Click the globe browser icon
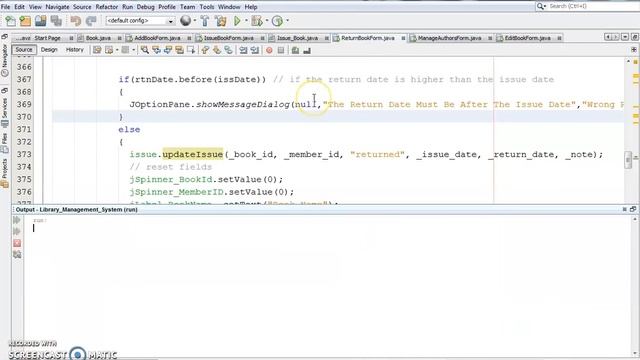Viewport: 640px width, 360px height. tap(185, 20)
